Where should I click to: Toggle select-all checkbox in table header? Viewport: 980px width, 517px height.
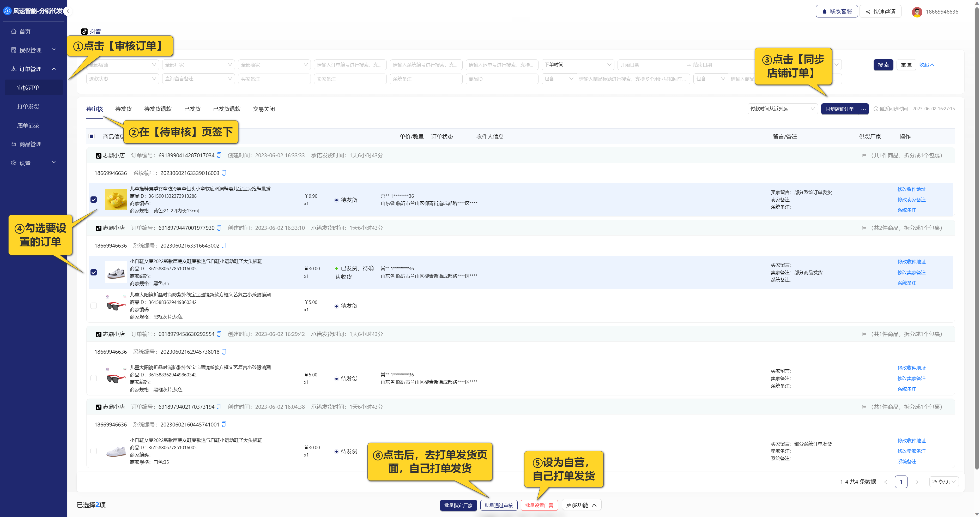point(92,136)
